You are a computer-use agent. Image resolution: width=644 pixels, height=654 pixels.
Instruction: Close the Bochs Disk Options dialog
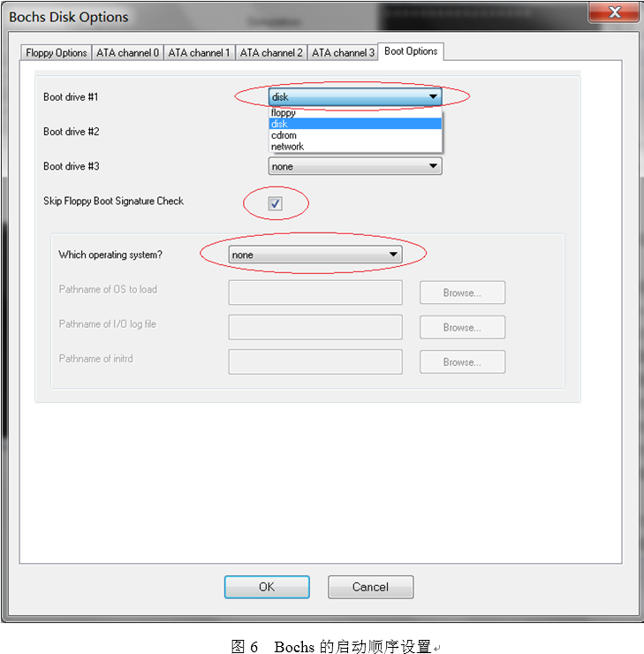614,12
